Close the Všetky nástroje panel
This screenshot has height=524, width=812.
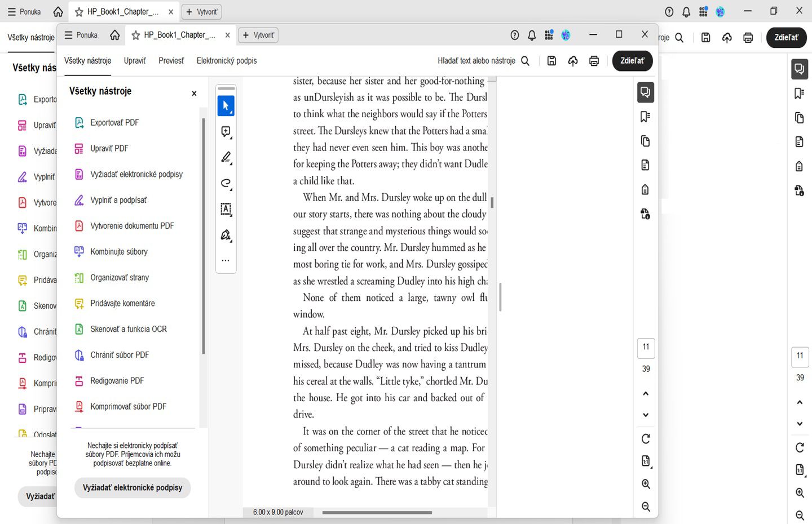194,94
